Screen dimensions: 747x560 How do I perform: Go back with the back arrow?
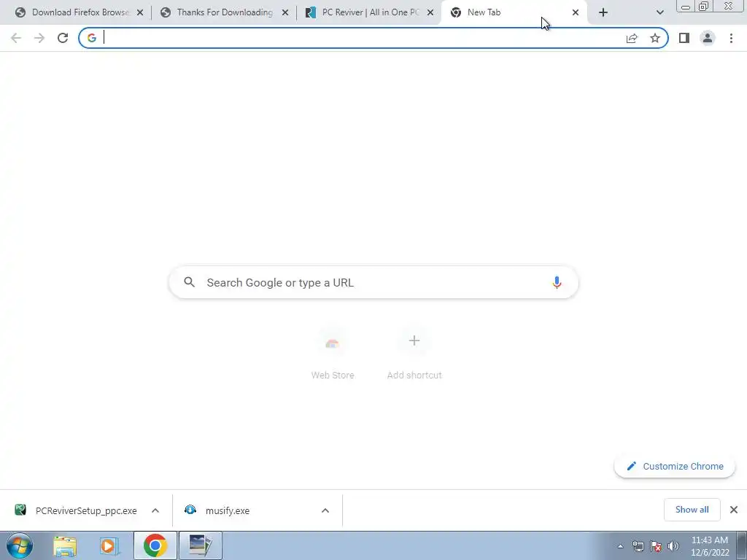16,38
